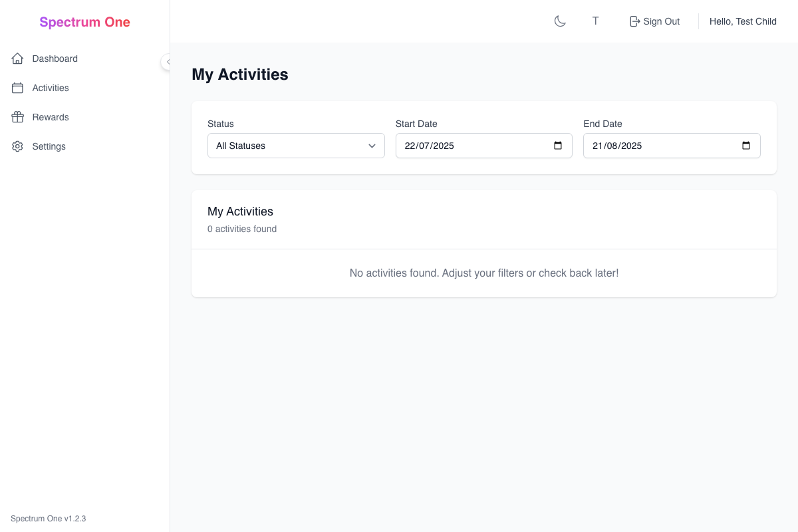The image size is (798, 532).
Task: Expand the Status filter options
Action: pos(296,145)
